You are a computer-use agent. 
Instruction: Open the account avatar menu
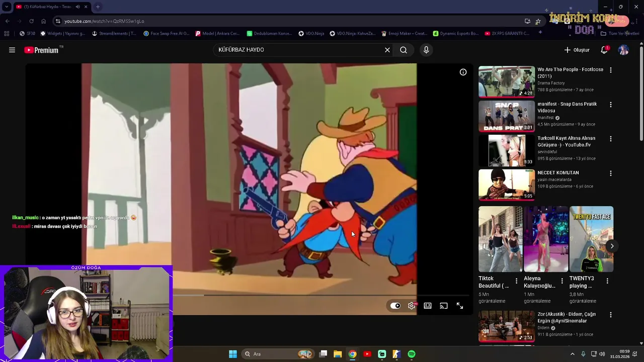[623, 50]
